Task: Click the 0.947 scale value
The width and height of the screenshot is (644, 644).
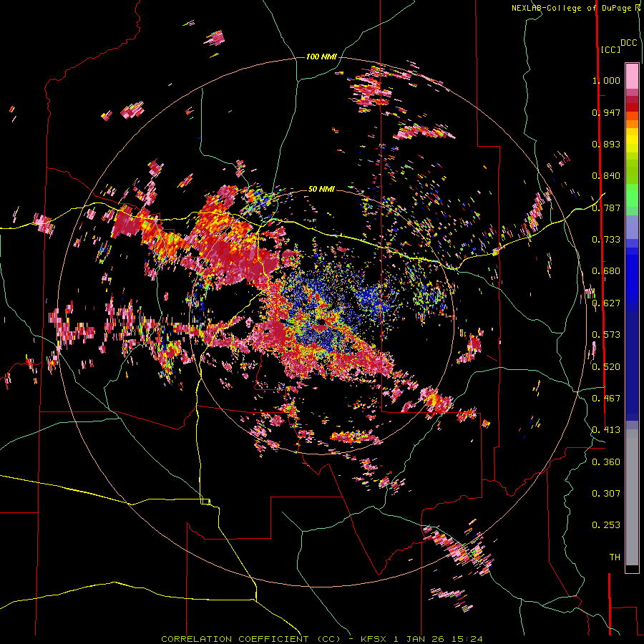Action: [606, 112]
